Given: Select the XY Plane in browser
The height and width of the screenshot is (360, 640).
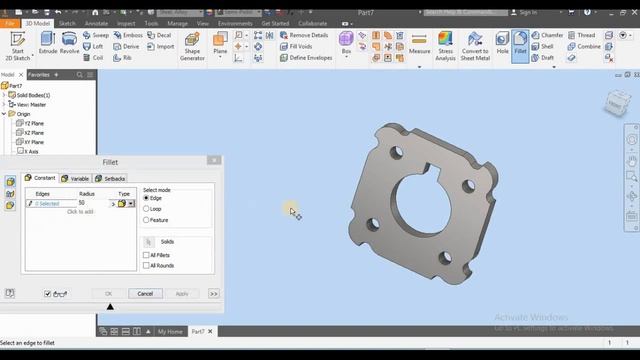Looking at the screenshot, I should 30,142.
